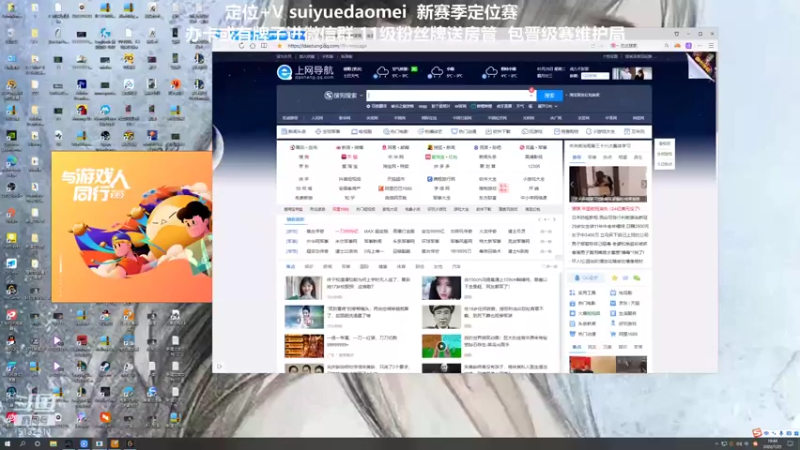The height and width of the screenshot is (450, 800).
Task: Open File Explorer from the taskbar
Action: (53, 444)
